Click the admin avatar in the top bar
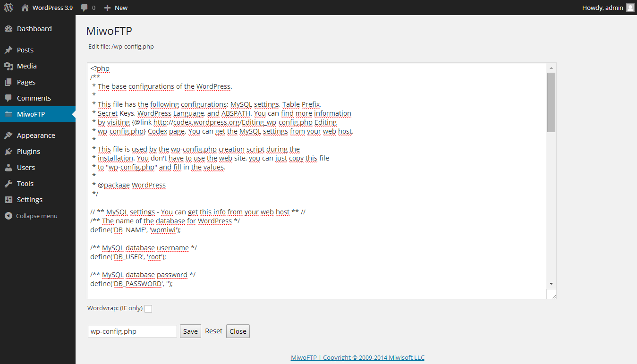Image resolution: width=637 pixels, height=364 pixels. tap(630, 8)
